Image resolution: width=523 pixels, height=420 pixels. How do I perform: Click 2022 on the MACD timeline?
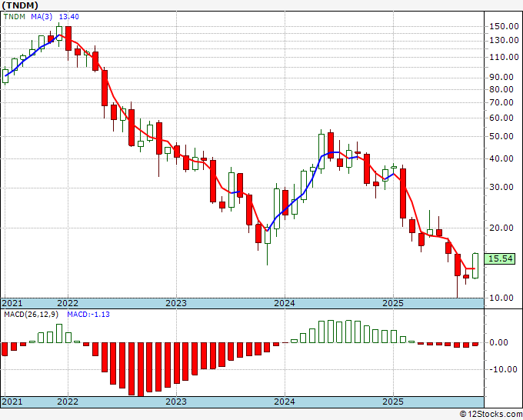(x=68, y=402)
